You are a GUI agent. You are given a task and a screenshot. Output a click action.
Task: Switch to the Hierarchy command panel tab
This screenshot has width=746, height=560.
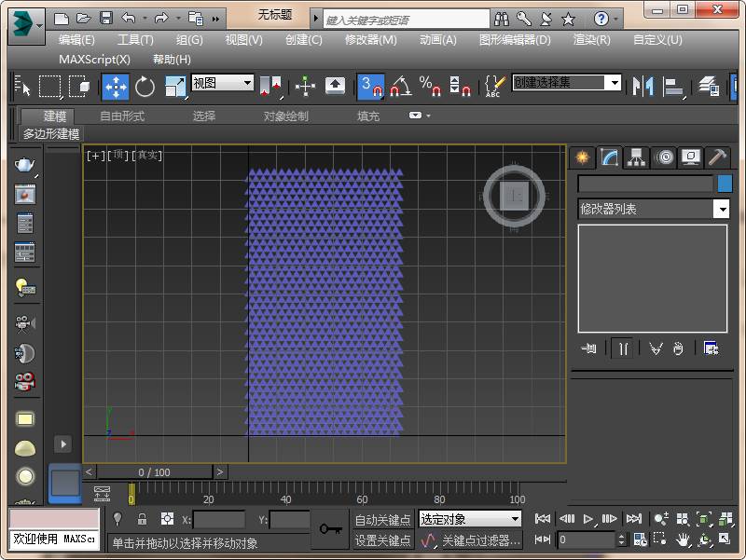[636, 157]
